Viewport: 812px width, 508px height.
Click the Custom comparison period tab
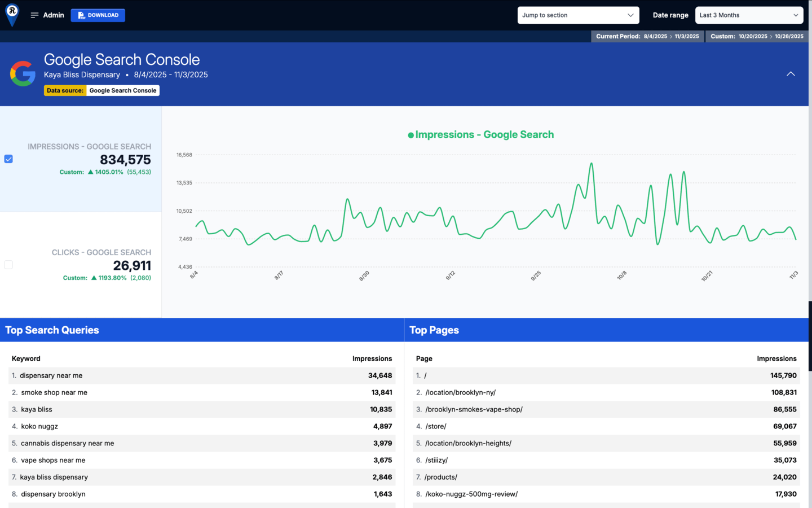pos(757,36)
